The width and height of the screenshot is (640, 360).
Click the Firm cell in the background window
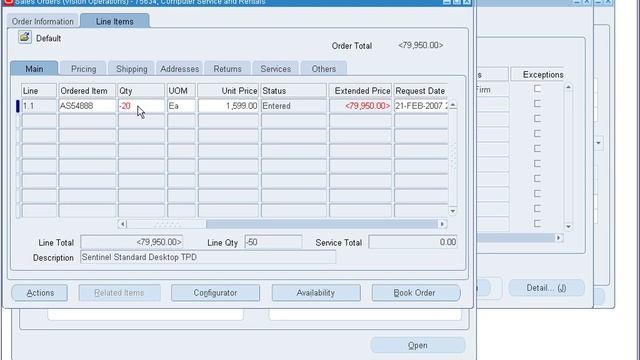click(x=492, y=89)
